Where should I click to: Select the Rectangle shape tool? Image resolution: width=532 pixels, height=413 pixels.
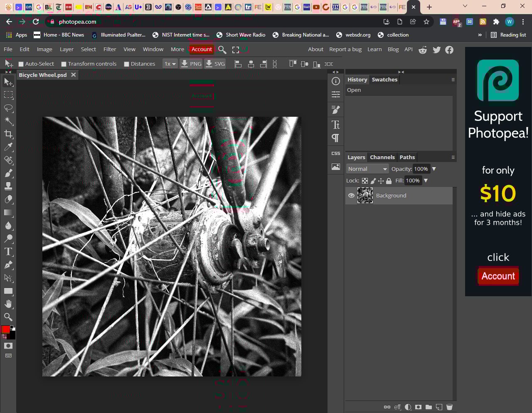pos(8,291)
